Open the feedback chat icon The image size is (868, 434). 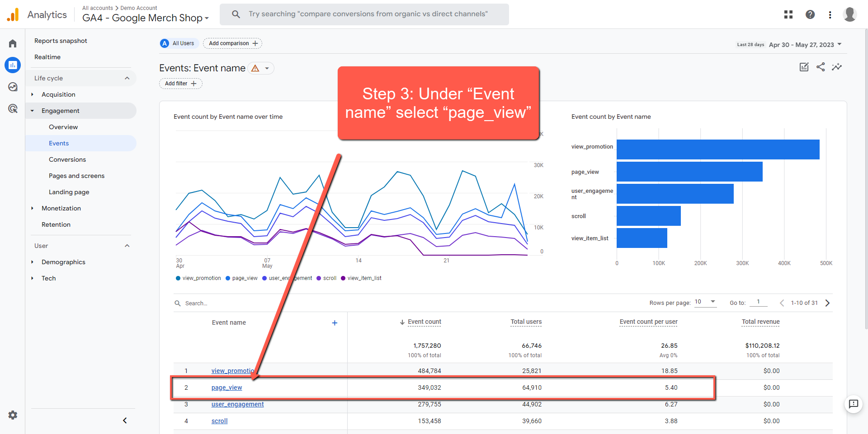854,404
